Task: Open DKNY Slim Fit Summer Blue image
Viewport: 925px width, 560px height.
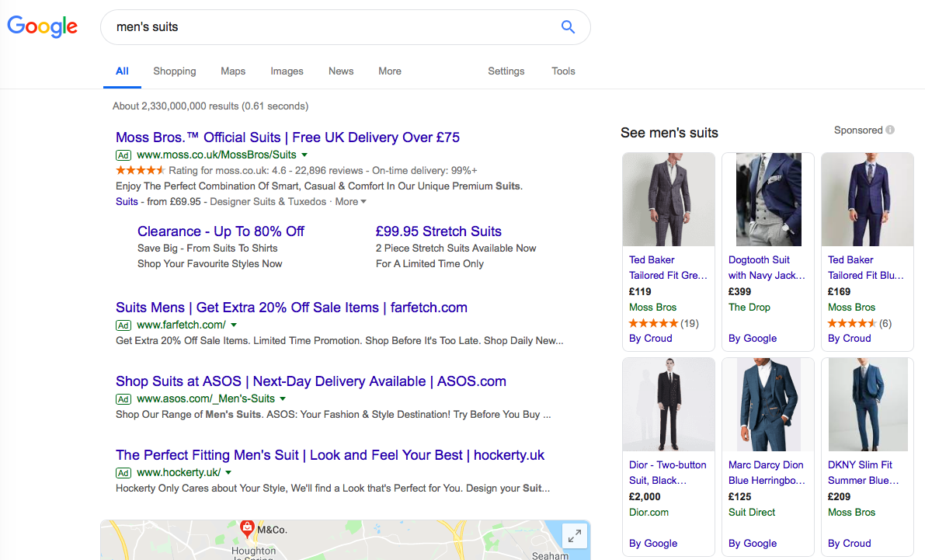Action: pos(868,405)
